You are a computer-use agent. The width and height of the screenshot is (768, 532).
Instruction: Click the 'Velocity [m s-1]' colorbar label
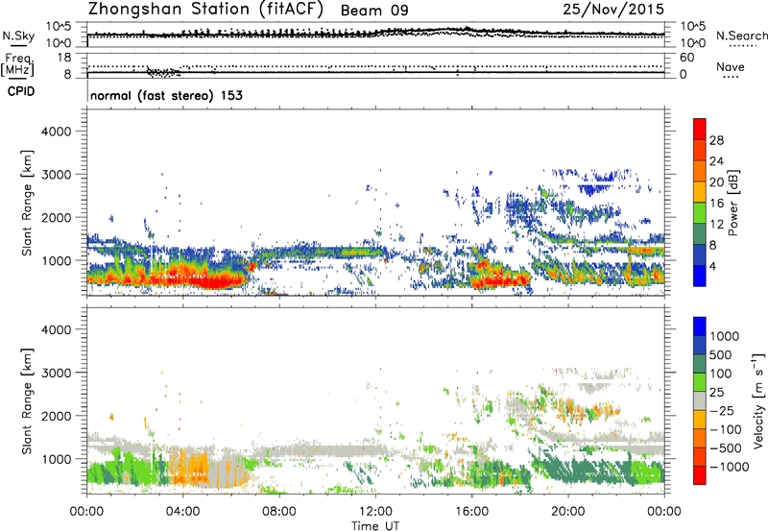758,400
